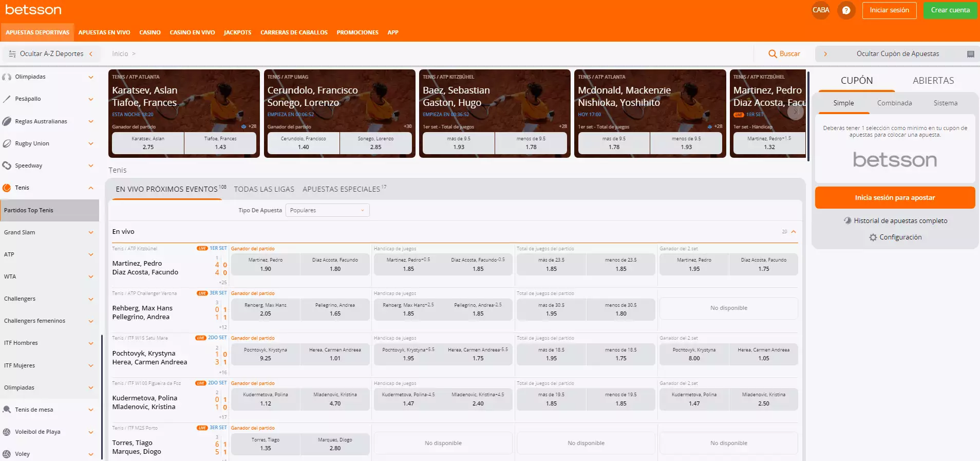The width and height of the screenshot is (980, 461).
Task: Open CARRERAS DE CABALLOS menu
Action: (x=294, y=32)
